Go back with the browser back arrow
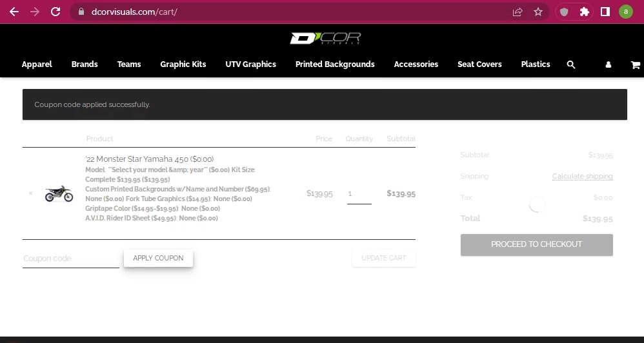 [14, 12]
